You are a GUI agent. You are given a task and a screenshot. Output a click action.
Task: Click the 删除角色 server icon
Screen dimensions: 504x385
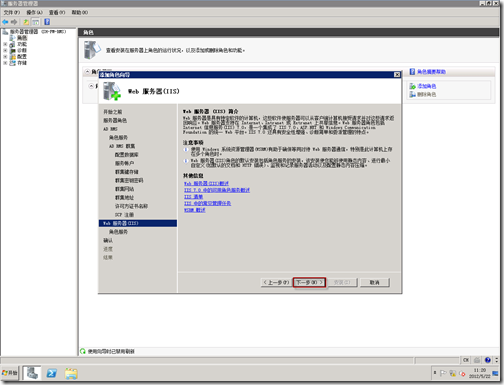pyautogui.click(x=413, y=94)
